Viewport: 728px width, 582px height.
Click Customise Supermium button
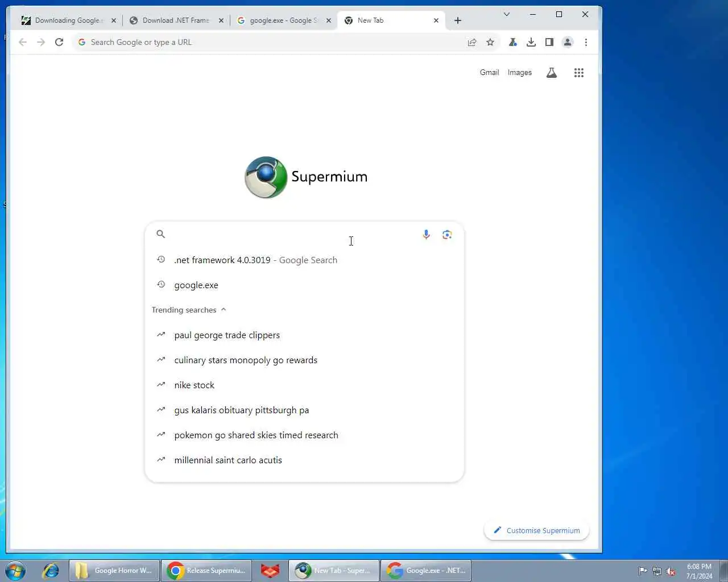click(x=536, y=530)
